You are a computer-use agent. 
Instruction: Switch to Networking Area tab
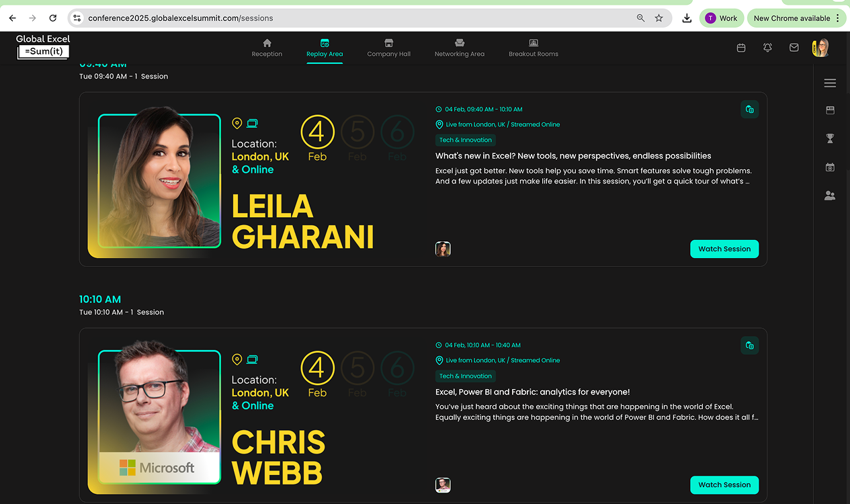click(460, 48)
